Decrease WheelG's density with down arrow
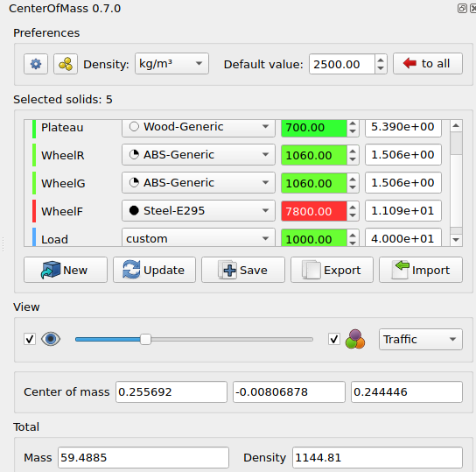This screenshot has width=476, height=472. tap(353, 187)
